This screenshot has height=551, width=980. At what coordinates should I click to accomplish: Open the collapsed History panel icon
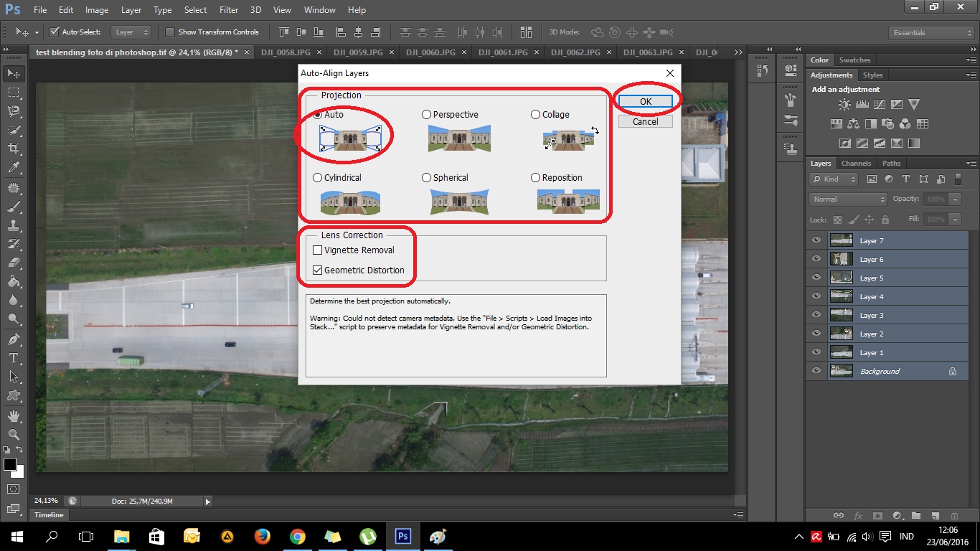pyautogui.click(x=763, y=70)
